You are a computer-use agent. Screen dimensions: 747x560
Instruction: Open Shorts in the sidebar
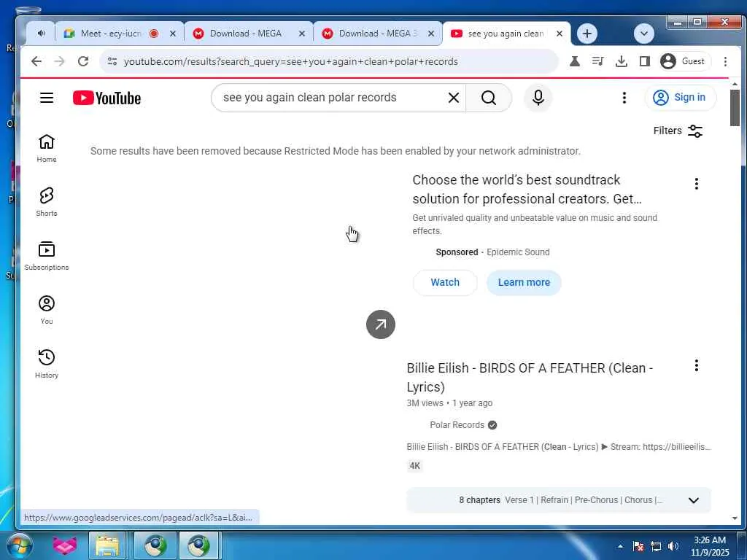pyautogui.click(x=47, y=202)
